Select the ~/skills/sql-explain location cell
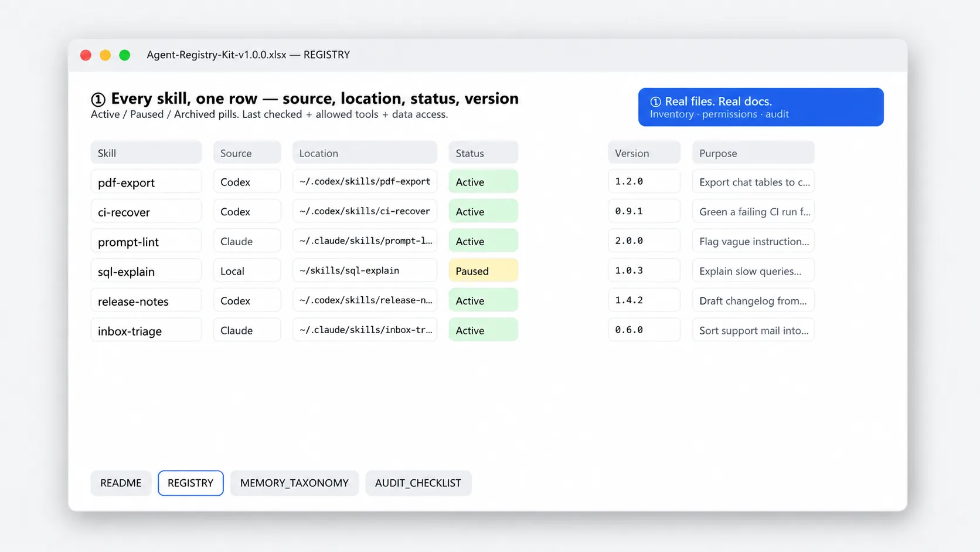Image resolution: width=980 pixels, height=552 pixels. [365, 270]
